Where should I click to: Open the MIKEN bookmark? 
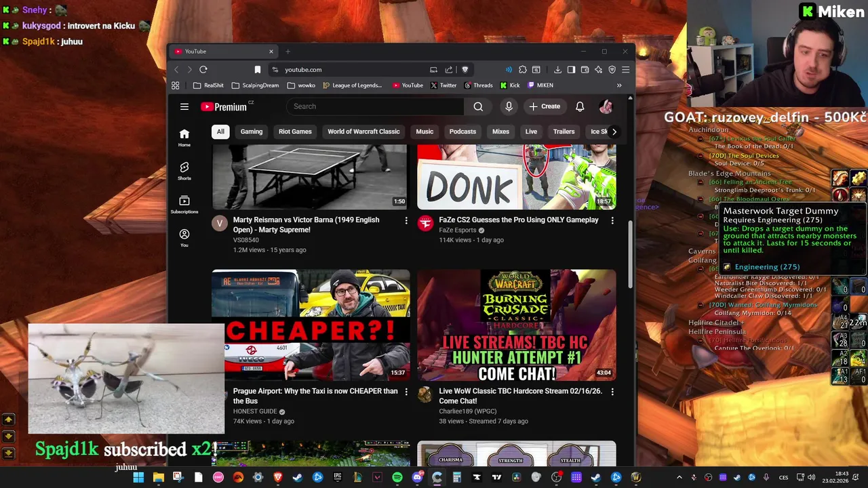tap(540, 85)
